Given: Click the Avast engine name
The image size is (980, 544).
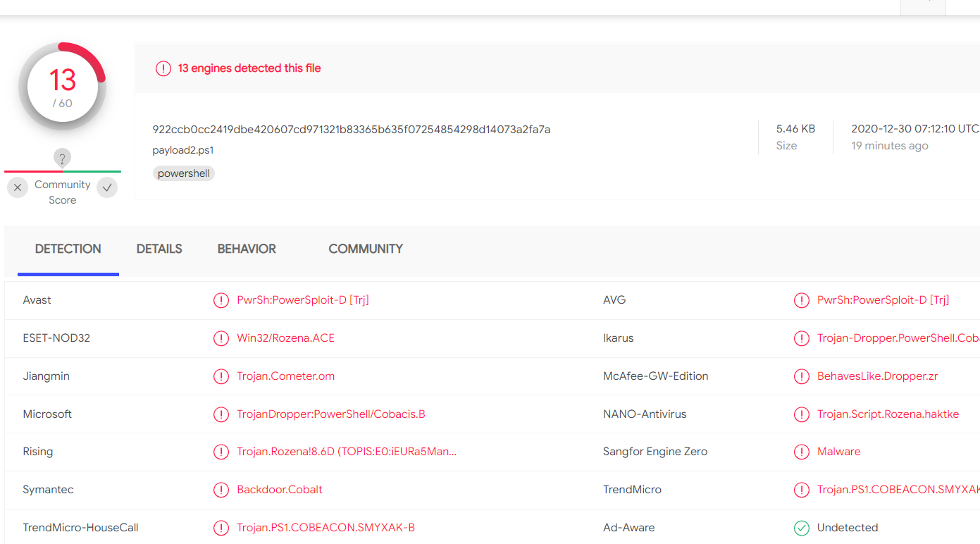Looking at the screenshot, I should (x=37, y=300).
